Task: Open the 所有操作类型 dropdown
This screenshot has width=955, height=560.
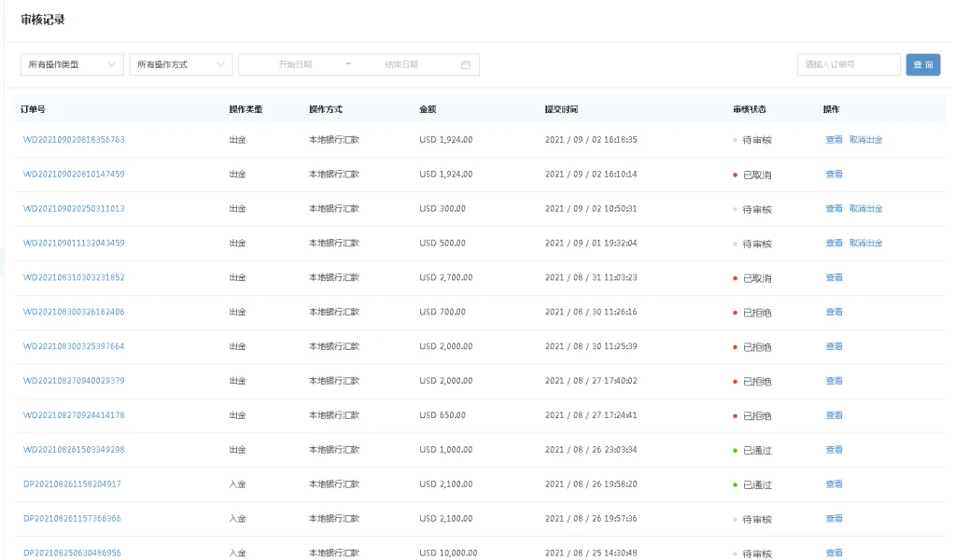Action: click(72, 64)
